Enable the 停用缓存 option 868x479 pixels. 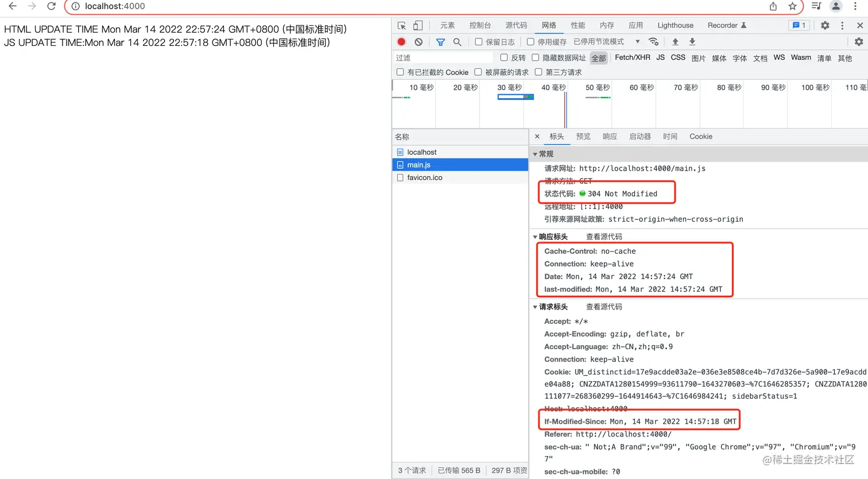[x=531, y=41]
